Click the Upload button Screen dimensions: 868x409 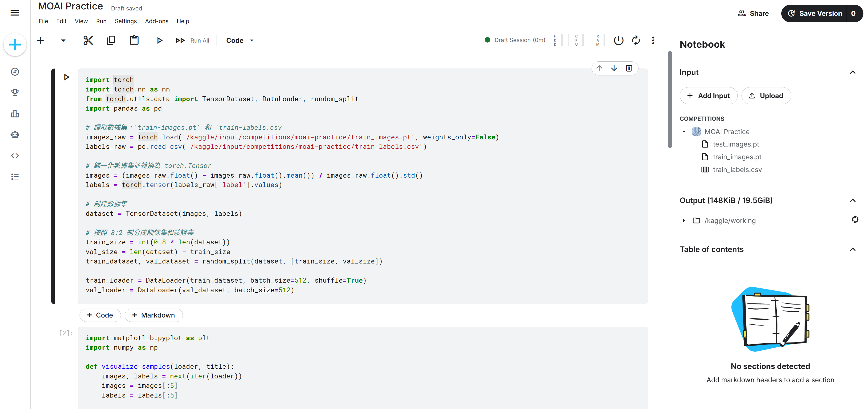click(x=766, y=96)
